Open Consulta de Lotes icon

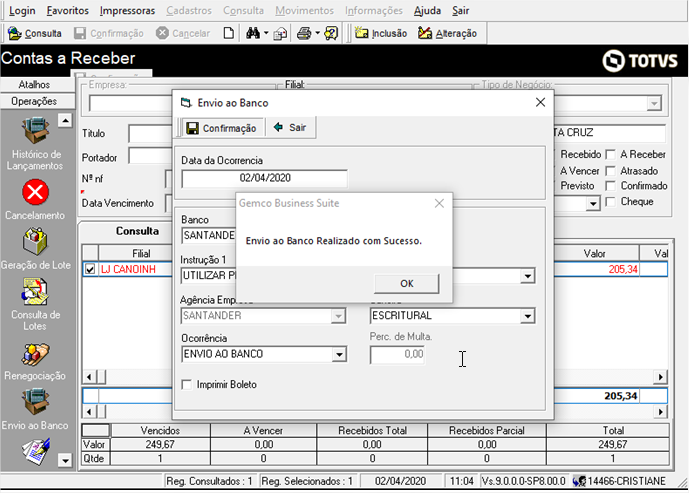click(x=35, y=291)
